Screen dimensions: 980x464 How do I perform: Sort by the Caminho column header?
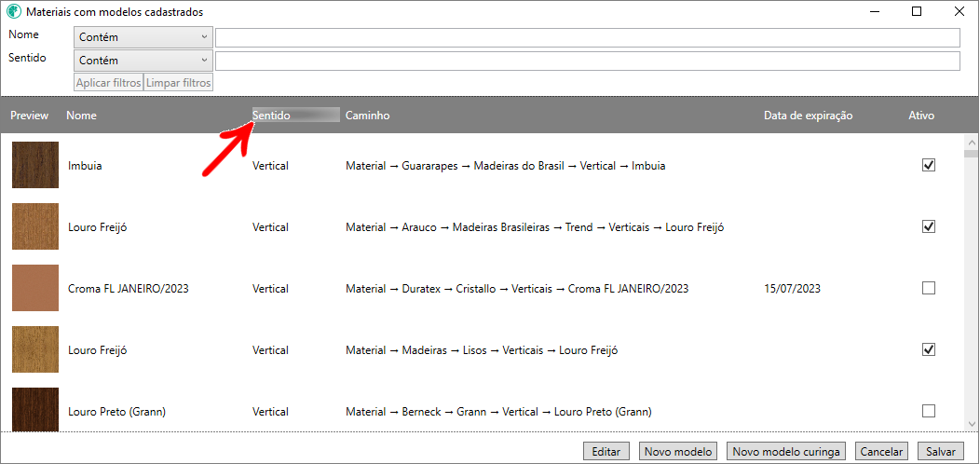coord(367,116)
